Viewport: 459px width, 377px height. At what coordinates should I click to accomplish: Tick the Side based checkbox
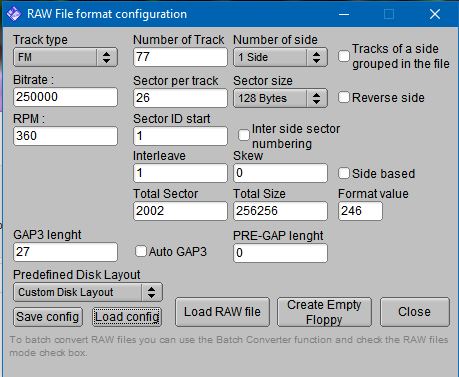(x=344, y=173)
